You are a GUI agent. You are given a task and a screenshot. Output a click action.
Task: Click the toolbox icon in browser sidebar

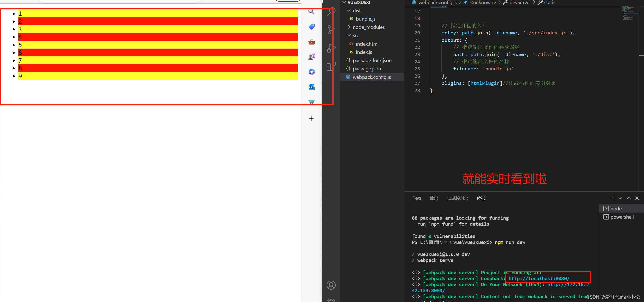(x=311, y=42)
